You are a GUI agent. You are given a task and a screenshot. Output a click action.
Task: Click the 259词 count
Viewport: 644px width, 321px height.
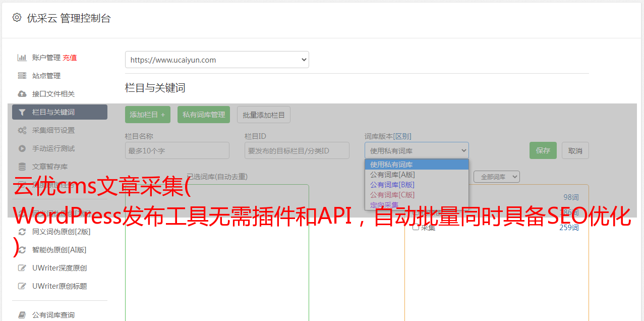(x=569, y=228)
